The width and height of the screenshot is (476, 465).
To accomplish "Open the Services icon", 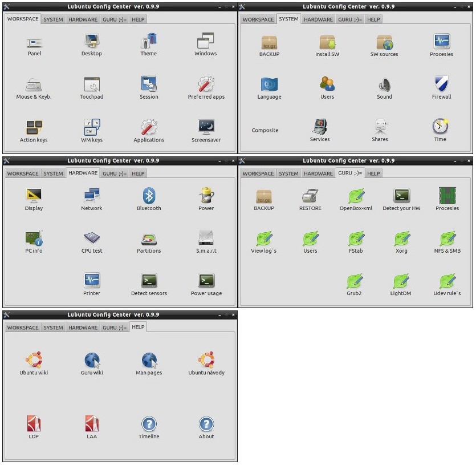I will (320, 127).
